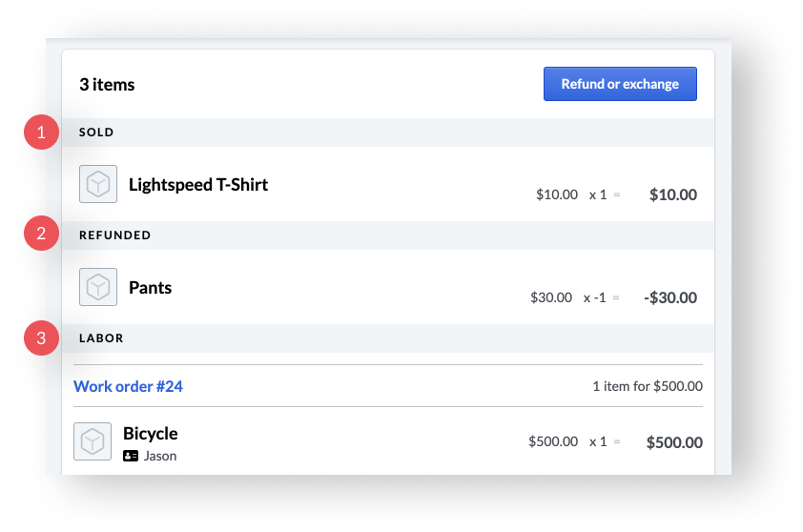
Task: Click the Bicycle product placeholder icon
Action: tap(93, 441)
